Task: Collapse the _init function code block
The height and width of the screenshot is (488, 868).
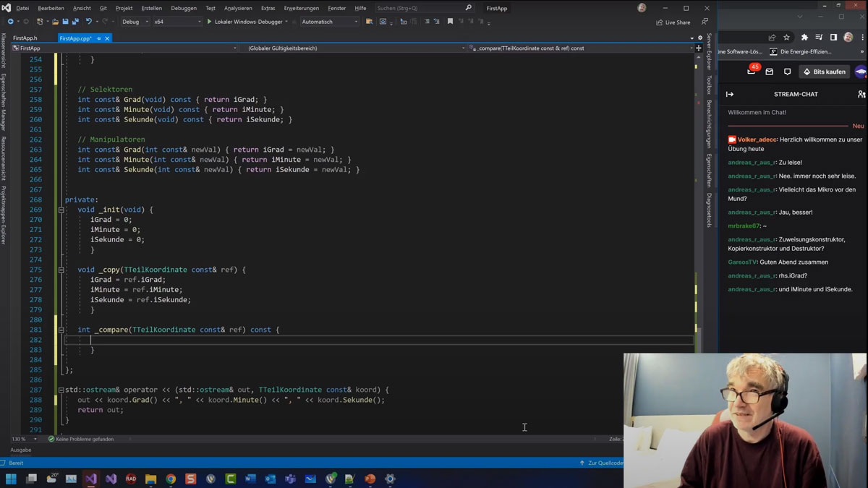Action: point(61,210)
